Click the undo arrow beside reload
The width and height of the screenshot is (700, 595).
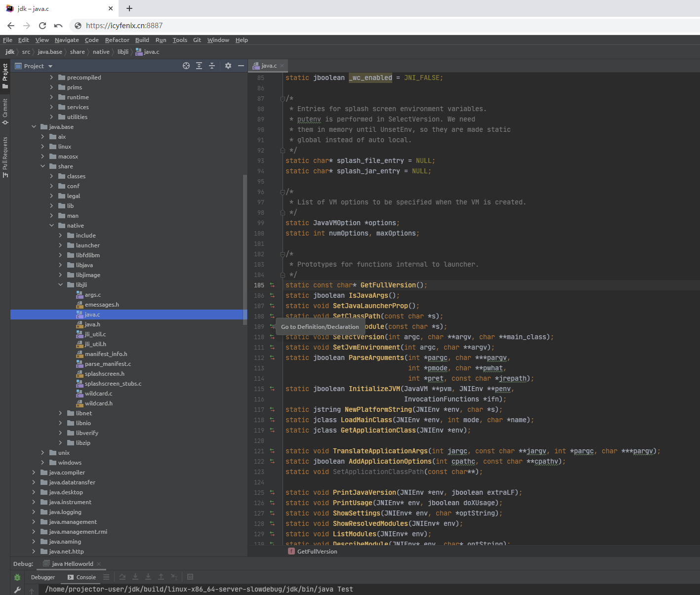58,26
